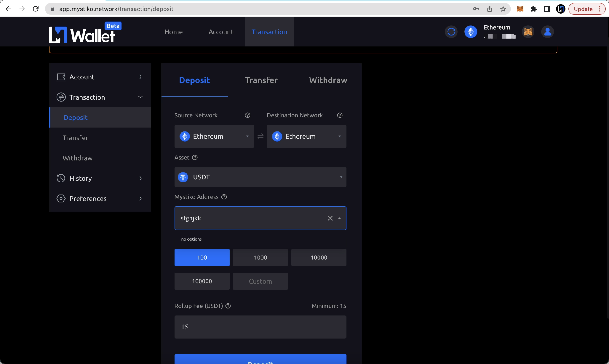Click the Update browser button
The height and width of the screenshot is (364, 609).
pos(587,9)
